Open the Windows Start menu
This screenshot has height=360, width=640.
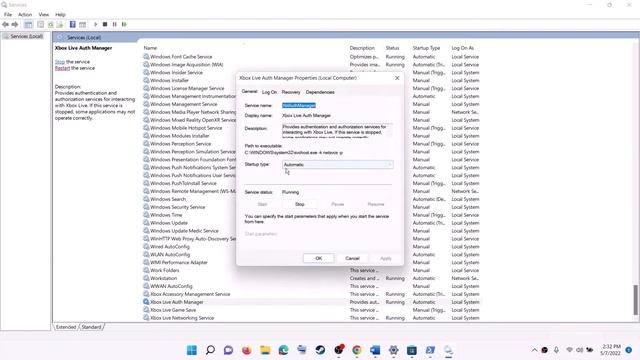pos(191,350)
